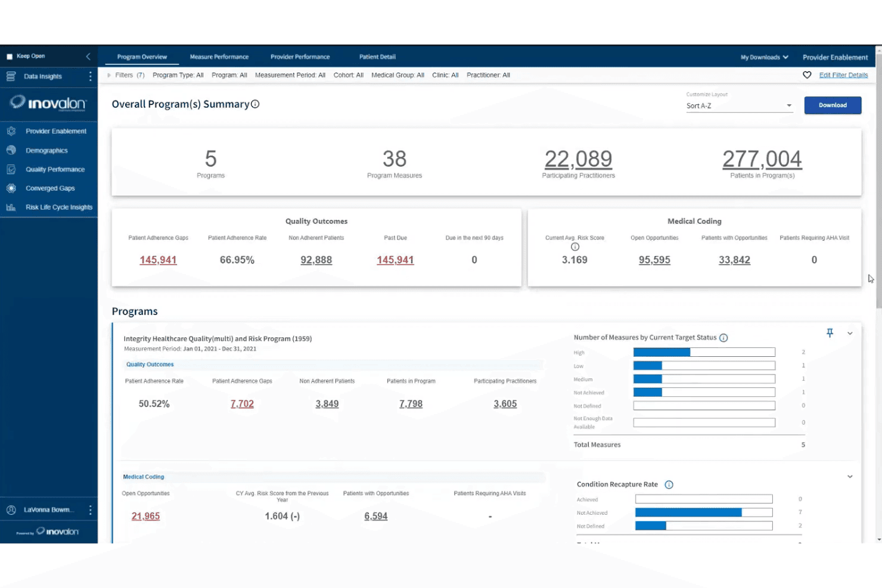This screenshot has width=882, height=588.
Task: Click the Program Type: All filter
Action: point(178,75)
